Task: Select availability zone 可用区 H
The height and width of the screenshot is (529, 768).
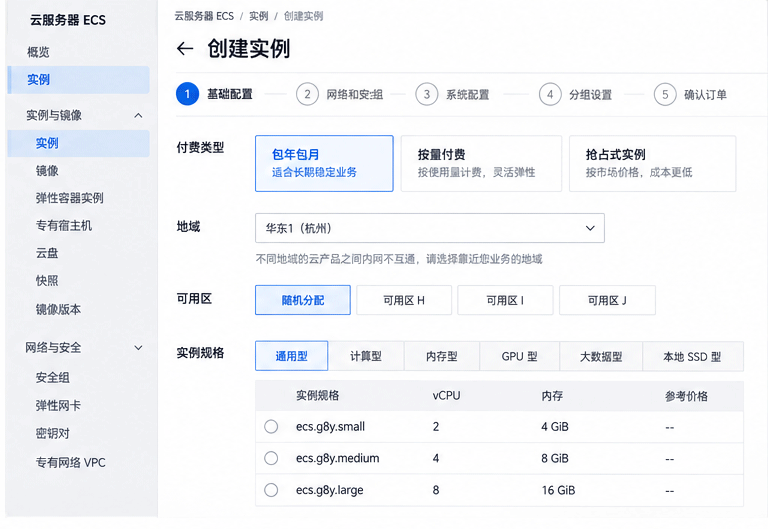Action: [404, 300]
